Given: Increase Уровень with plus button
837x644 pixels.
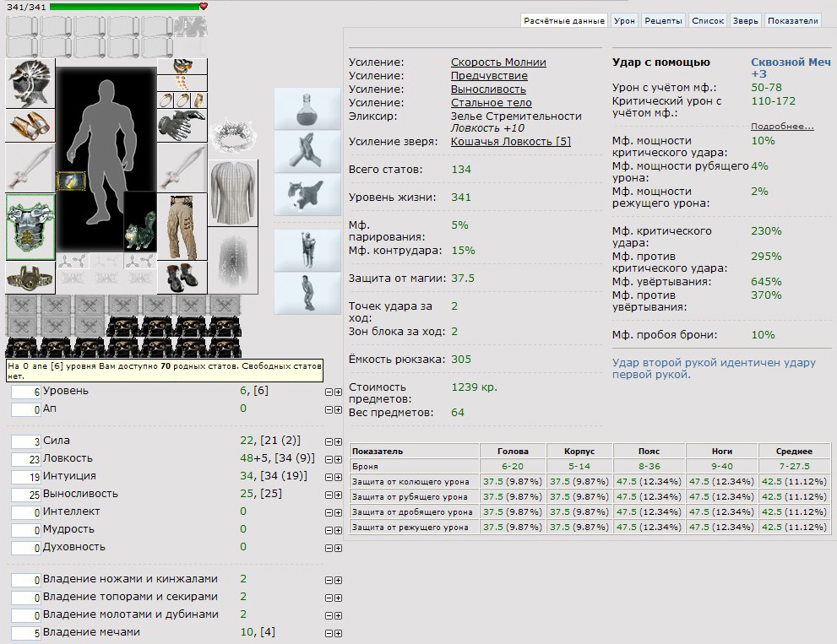Looking at the screenshot, I should click(338, 392).
